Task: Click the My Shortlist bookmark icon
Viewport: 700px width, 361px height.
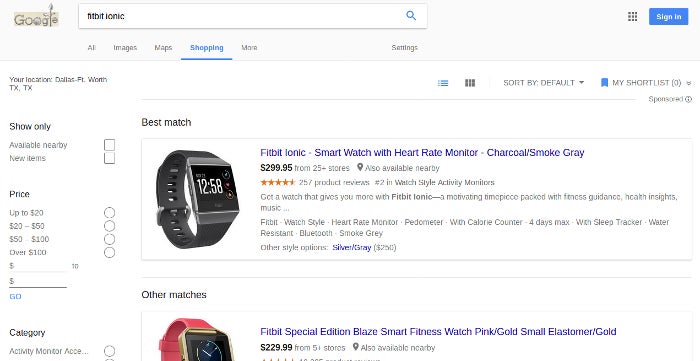Action: click(604, 83)
